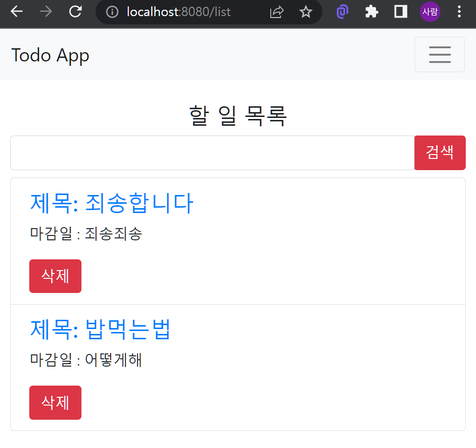Click the purple profile avatar icon

pos(430,11)
